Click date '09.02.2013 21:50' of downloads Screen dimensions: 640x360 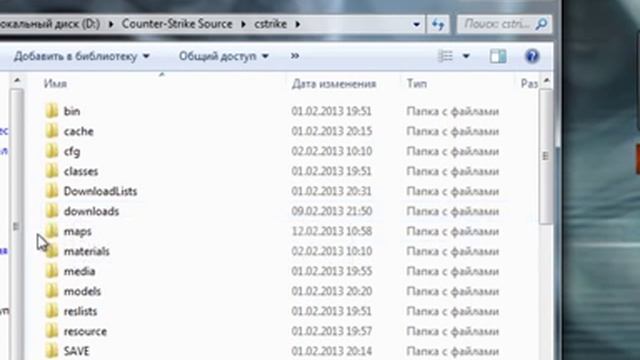point(331,211)
